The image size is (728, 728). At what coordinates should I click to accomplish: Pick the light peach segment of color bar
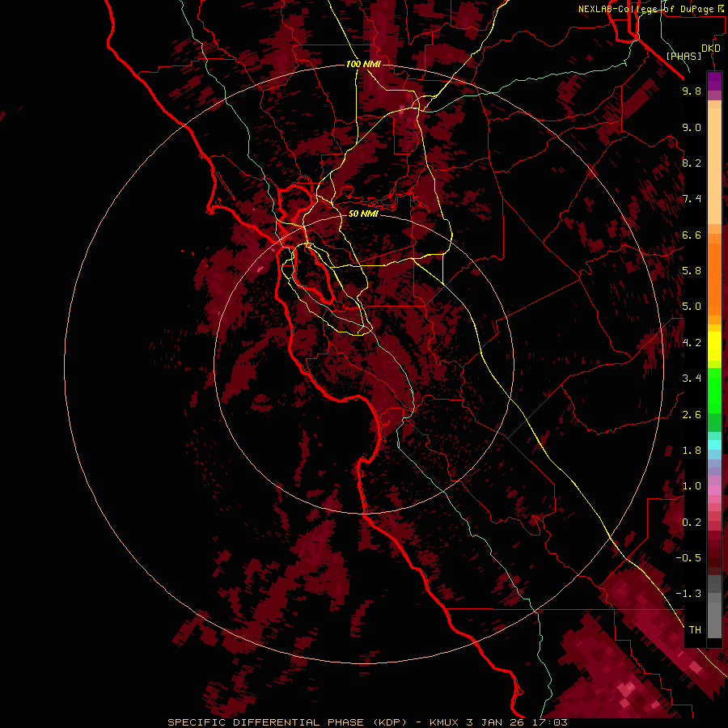tap(714, 166)
